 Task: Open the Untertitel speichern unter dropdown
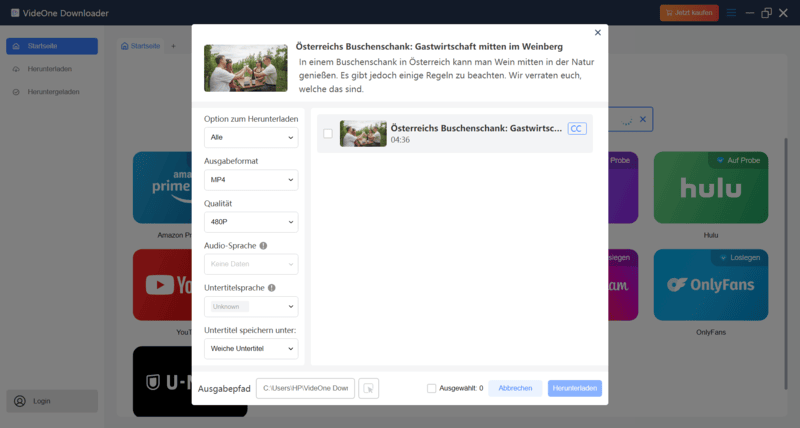[251, 349]
